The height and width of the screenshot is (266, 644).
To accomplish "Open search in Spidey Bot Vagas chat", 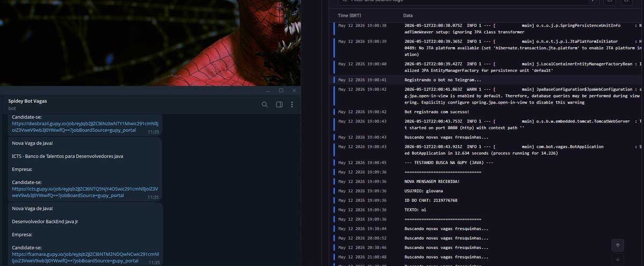I will click(x=265, y=105).
